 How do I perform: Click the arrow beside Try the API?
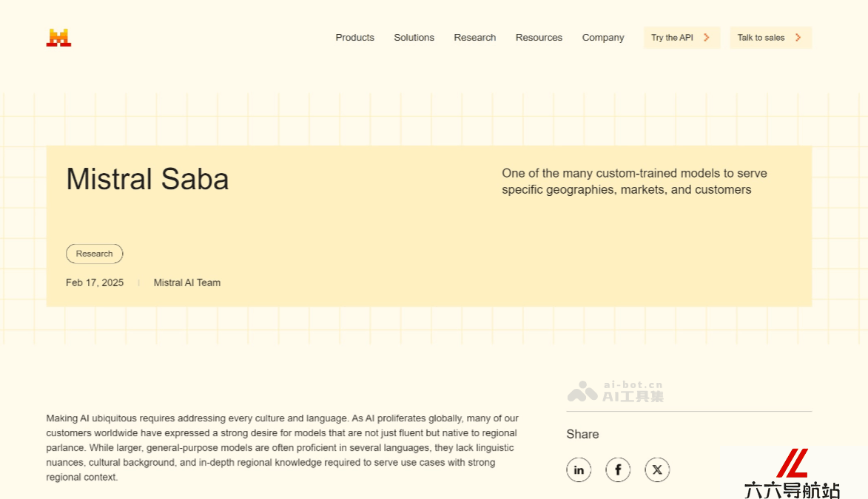coord(707,38)
